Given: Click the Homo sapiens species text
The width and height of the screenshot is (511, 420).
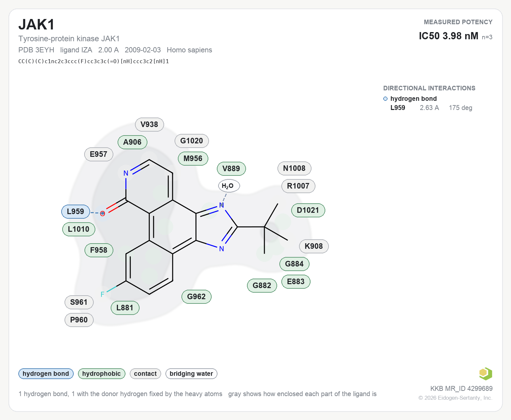Looking at the screenshot, I should [x=189, y=50].
